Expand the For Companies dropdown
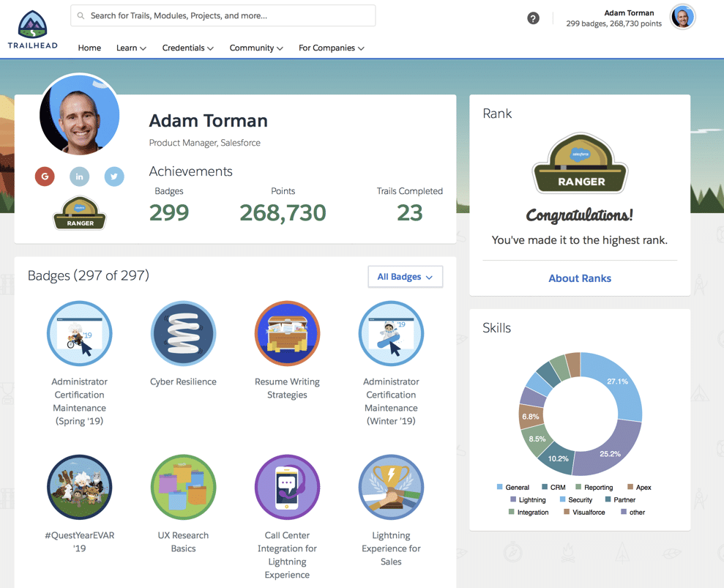The width and height of the screenshot is (724, 588). click(x=331, y=48)
